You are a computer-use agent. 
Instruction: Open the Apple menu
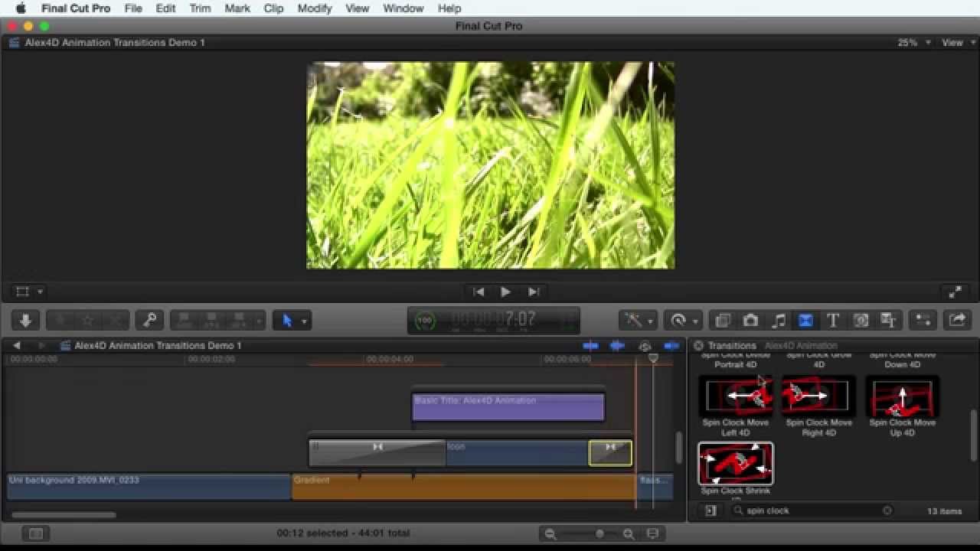click(x=21, y=8)
